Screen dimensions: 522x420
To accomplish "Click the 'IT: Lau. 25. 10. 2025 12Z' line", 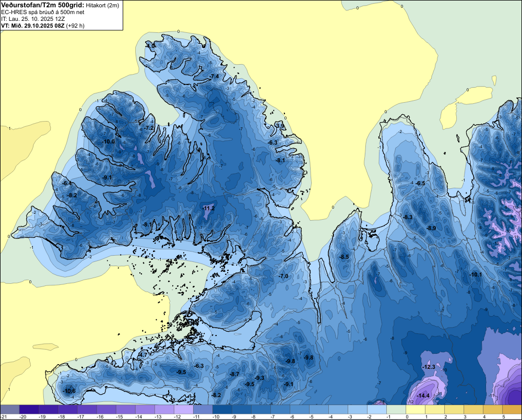I will click(x=32, y=19).
